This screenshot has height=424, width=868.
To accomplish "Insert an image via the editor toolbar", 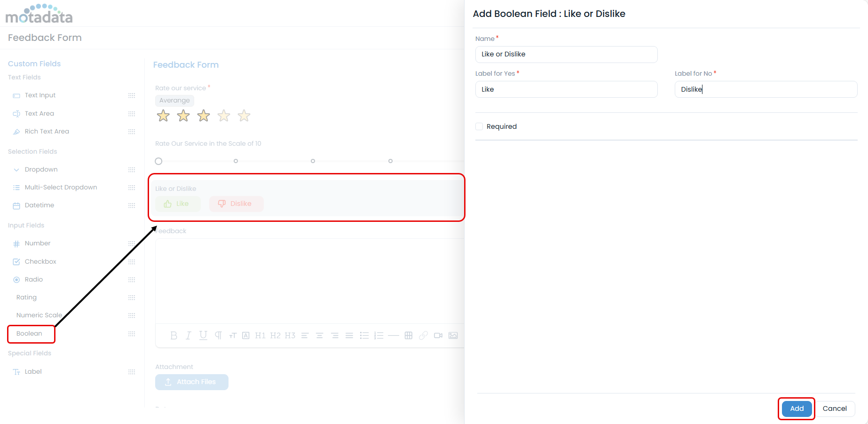I will (x=453, y=335).
